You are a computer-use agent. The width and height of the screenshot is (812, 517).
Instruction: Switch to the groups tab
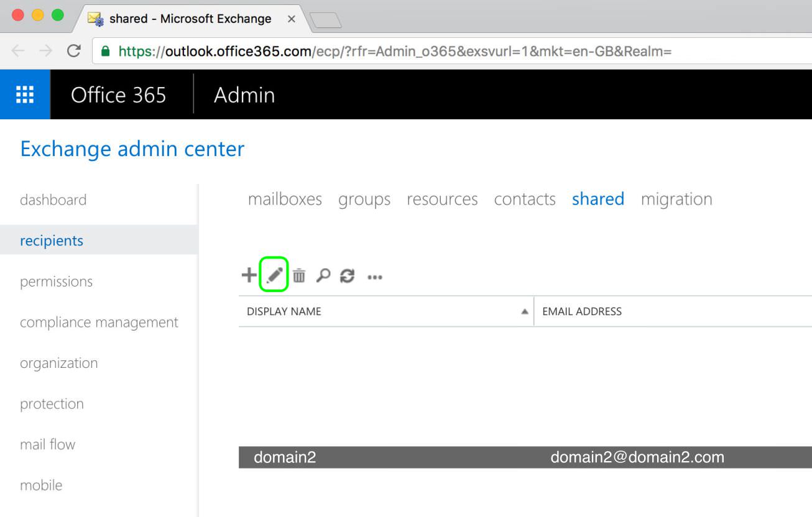pos(364,199)
